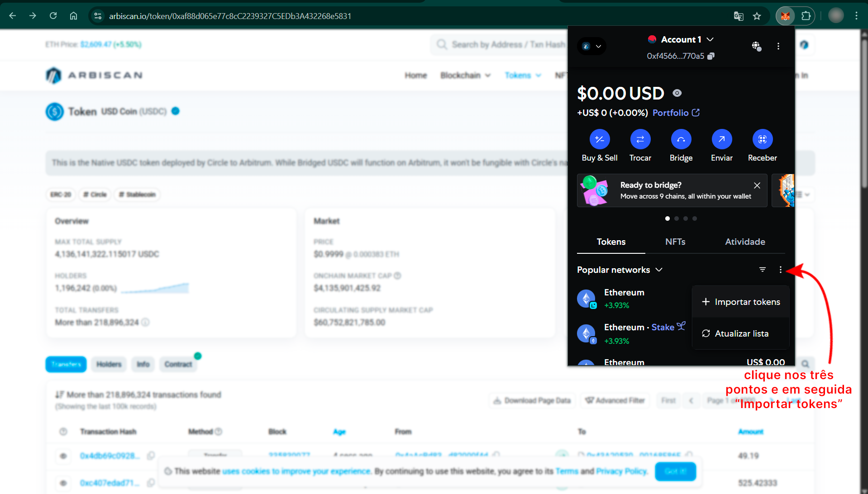Accept cookies with the Got it button
This screenshot has height=494, width=868.
675,471
